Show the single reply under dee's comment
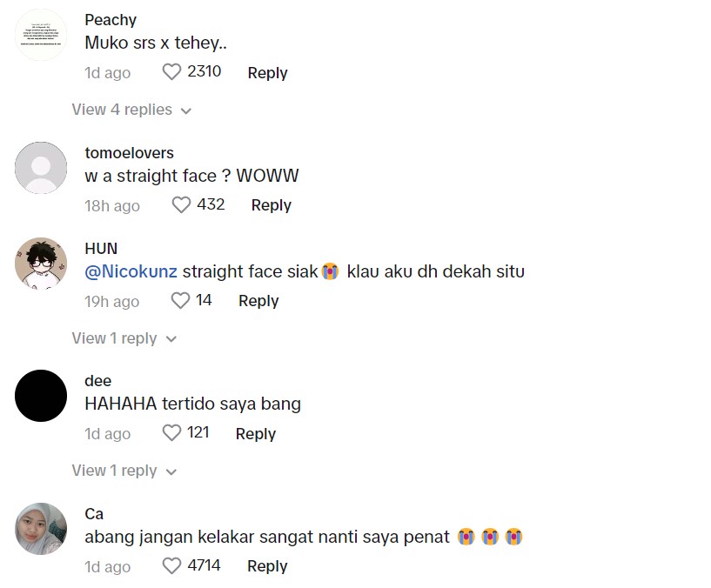Viewport: 711px width, 588px height. 124,471
